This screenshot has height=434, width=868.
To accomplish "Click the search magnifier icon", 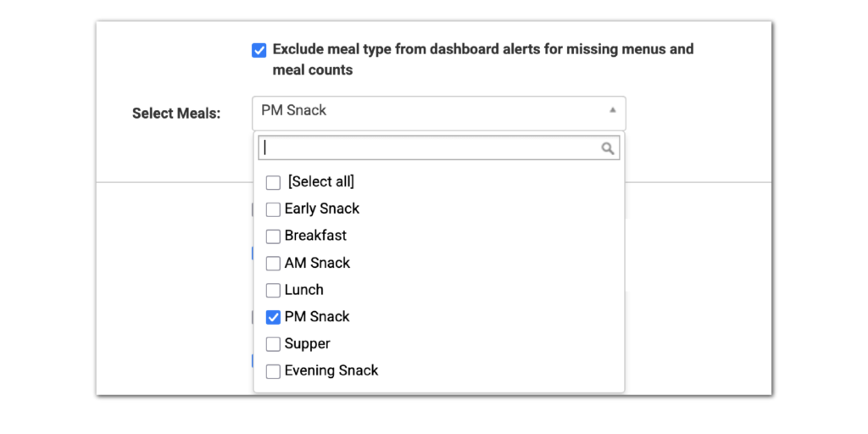I will pyautogui.click(x=607, y=148).
